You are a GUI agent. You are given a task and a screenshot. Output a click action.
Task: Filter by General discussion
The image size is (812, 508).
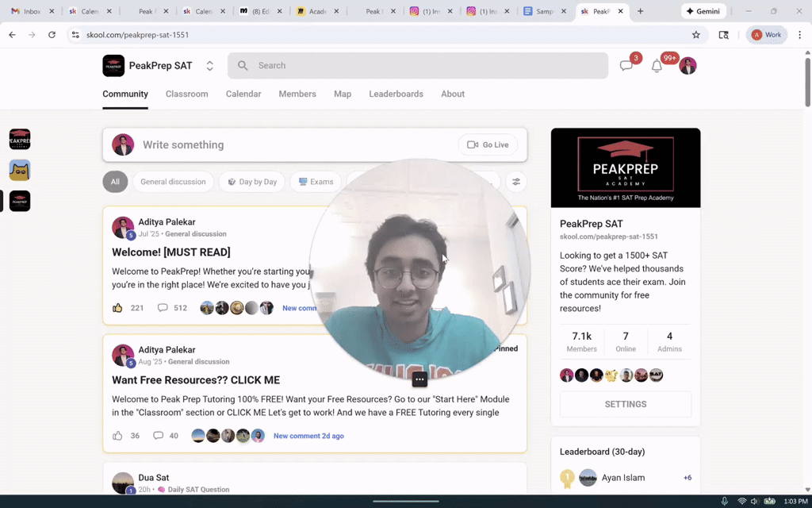[173, 182]
